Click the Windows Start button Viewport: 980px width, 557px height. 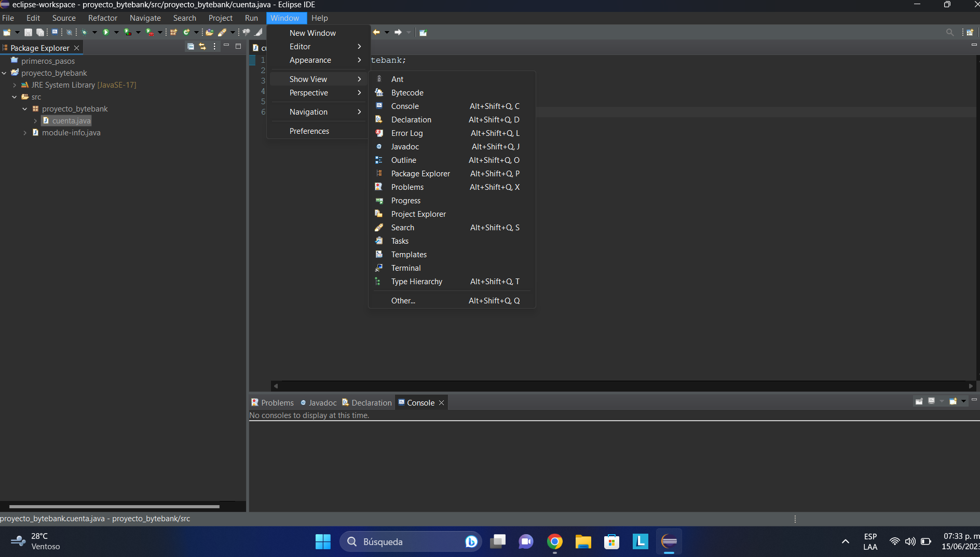323,542
